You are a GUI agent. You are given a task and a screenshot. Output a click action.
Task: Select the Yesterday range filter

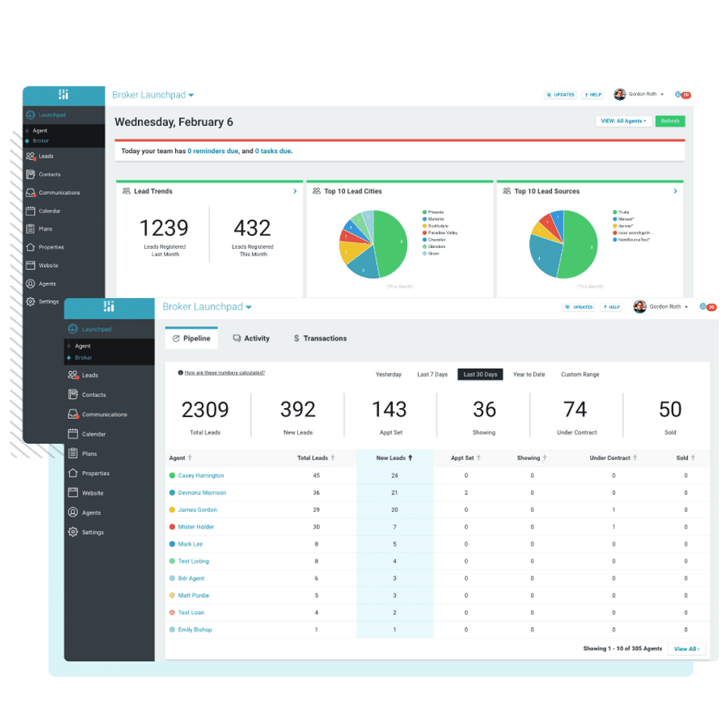coord(388,375)
